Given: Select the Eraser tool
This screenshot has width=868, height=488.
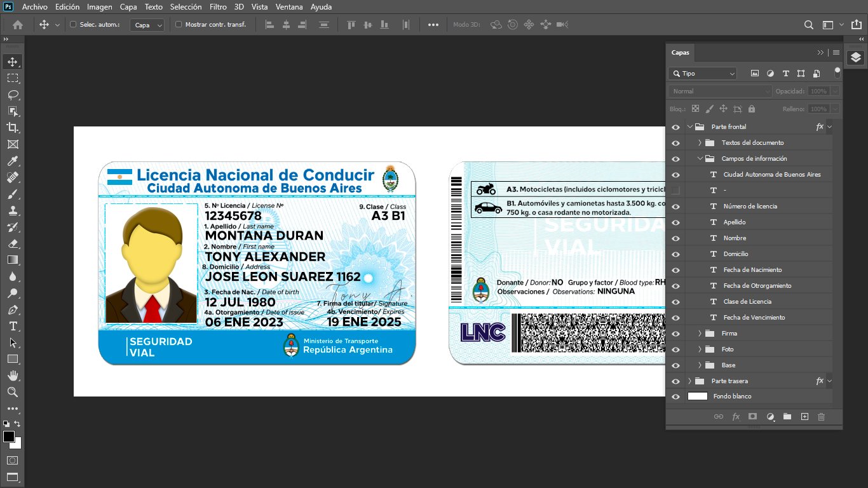Looking at the screenshot, I should [13, 243].
